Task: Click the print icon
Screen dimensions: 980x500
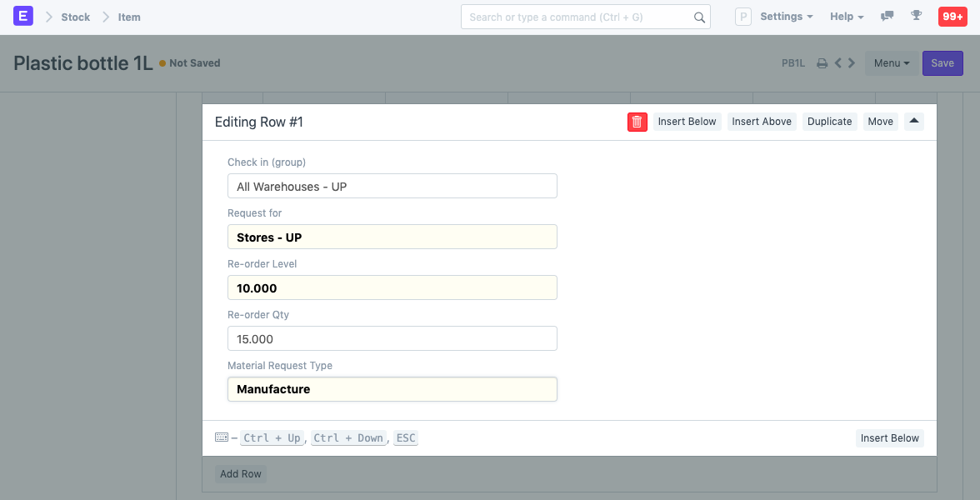Action: [822, 63]
